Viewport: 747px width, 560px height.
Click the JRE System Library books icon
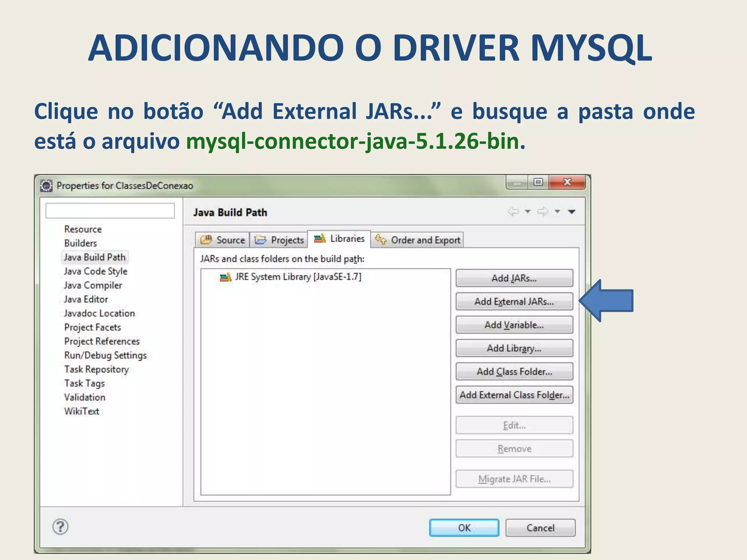point(225,277)
